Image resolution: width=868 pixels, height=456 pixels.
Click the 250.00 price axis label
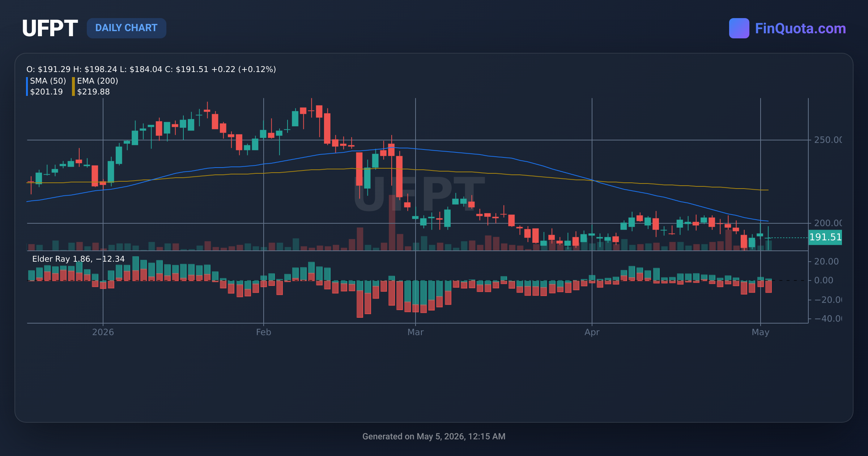click(x=828, y=140)
